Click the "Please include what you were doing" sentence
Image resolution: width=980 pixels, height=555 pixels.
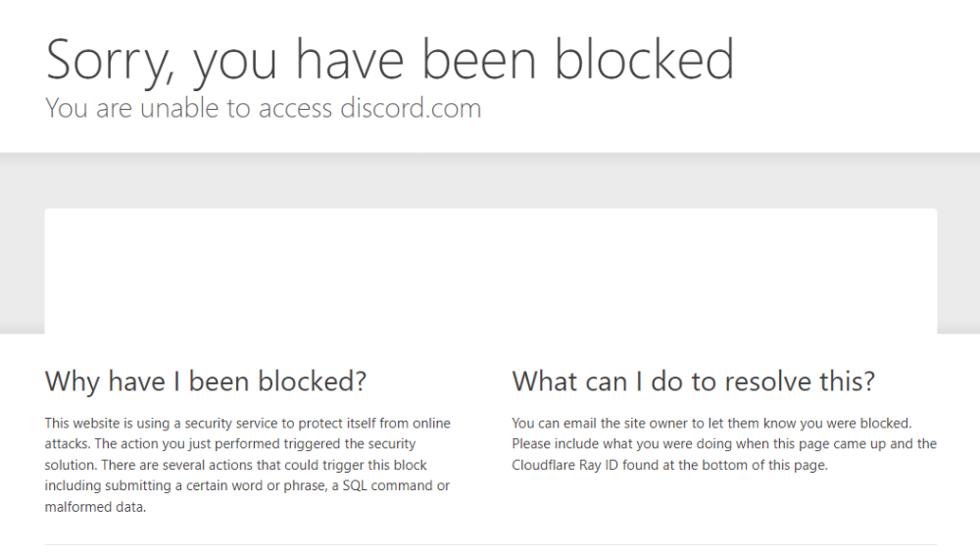pyautogui.click(x=618, y=444)
